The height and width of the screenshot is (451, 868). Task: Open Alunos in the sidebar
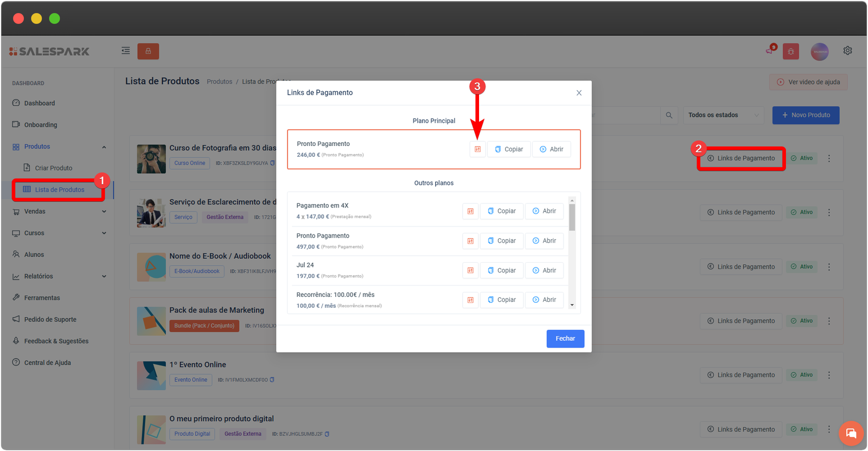pos(34,255)
